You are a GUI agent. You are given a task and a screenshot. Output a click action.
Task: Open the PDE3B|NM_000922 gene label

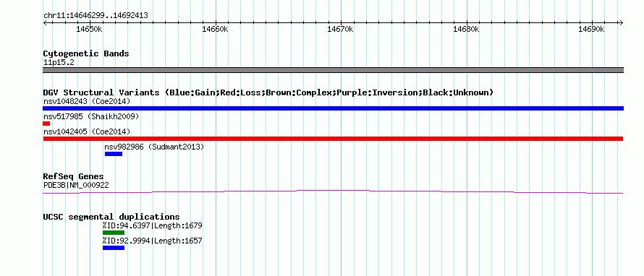76,186
